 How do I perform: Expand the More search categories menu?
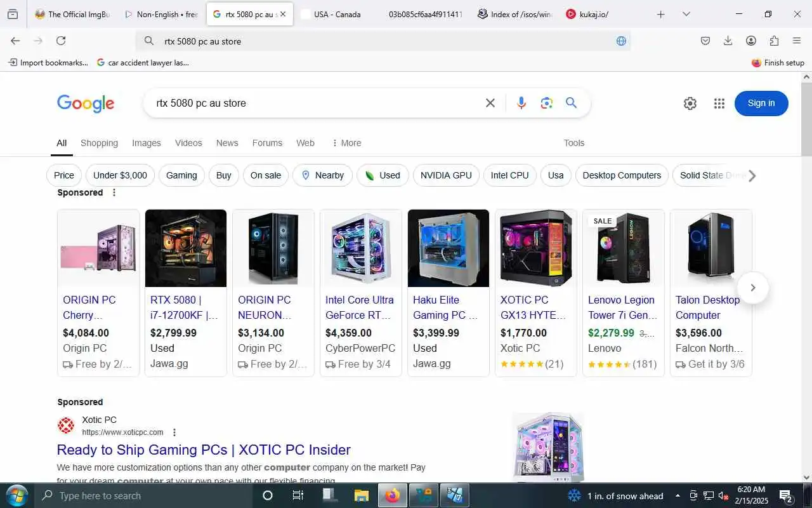click(346, 143)
